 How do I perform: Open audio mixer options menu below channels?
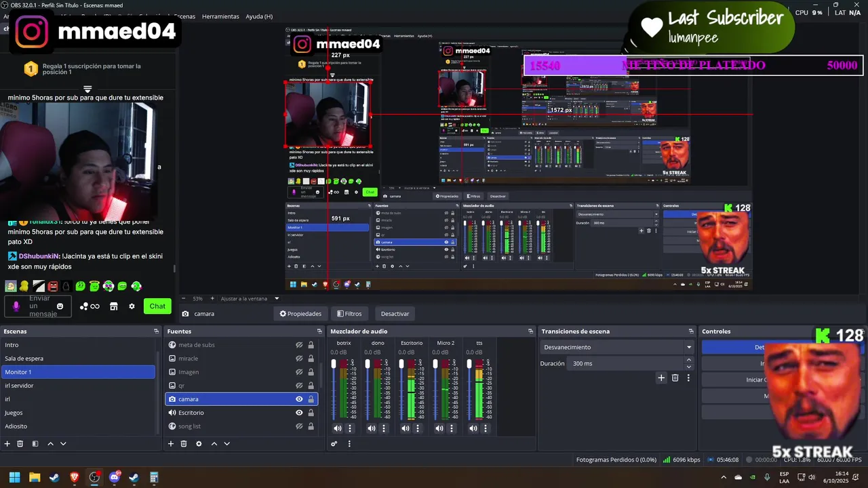coord(349,444)
